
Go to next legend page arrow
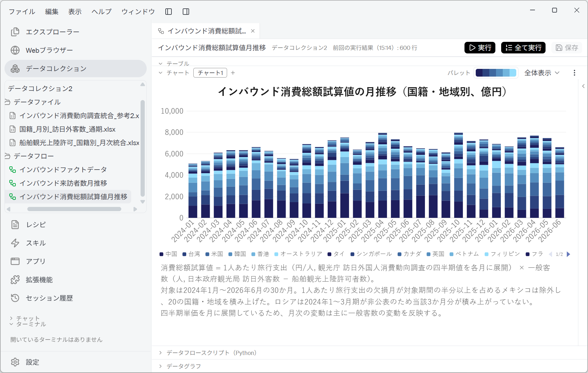pyautogui.click(x=568, y=254)
